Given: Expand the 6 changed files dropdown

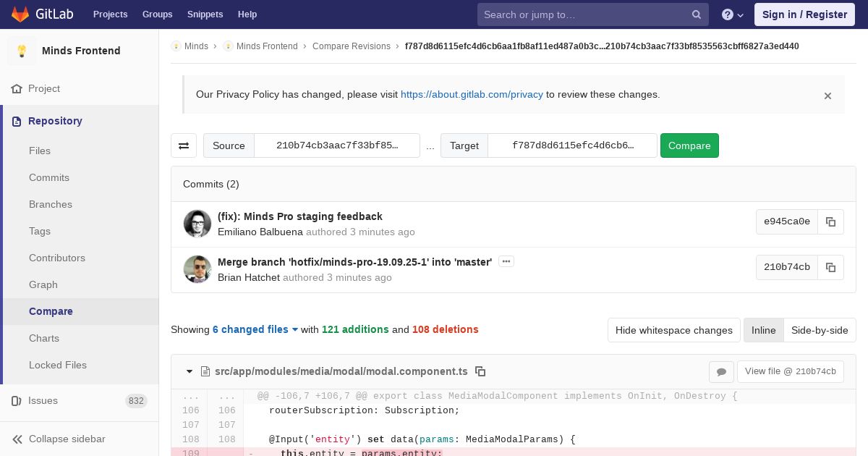Looking at the screenshot, I should click(x=255, y=329).
